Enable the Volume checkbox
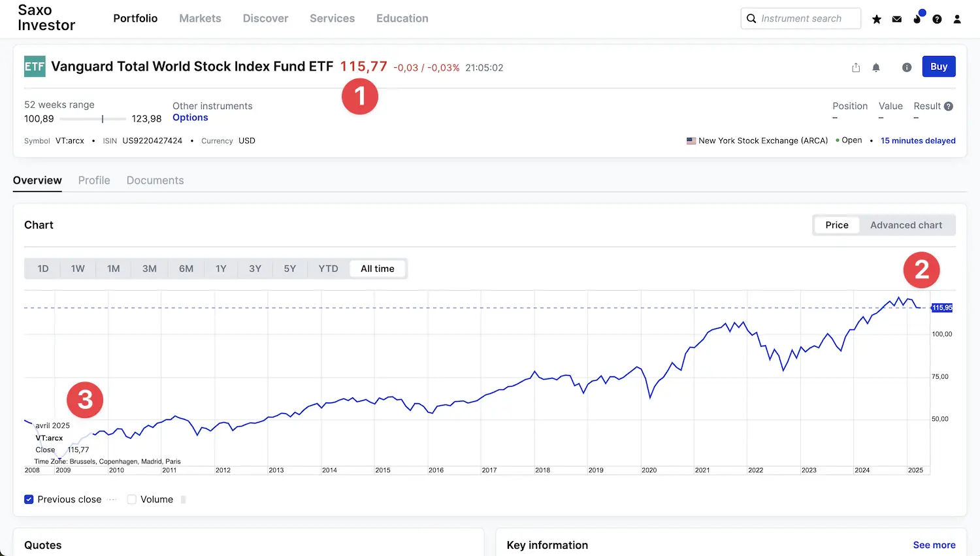 click(131, 499)
